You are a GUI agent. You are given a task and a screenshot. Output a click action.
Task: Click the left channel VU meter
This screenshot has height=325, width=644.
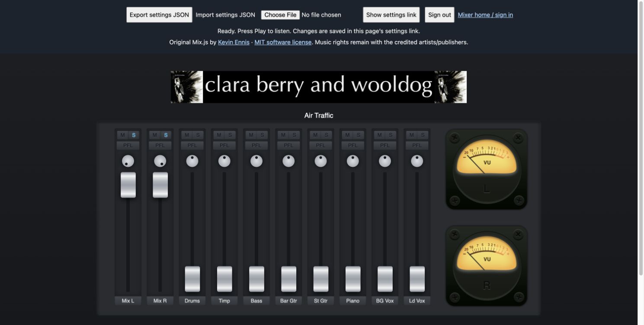coord(487,169)
